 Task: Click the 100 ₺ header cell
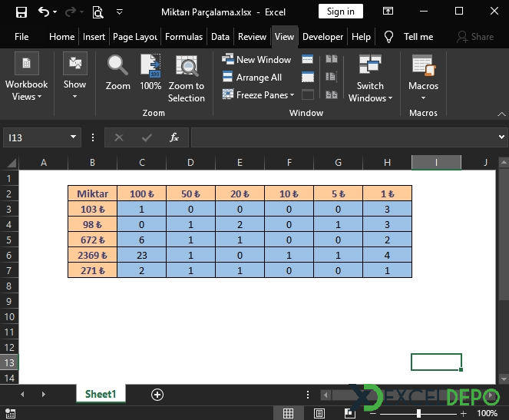(x=141, y=193)
